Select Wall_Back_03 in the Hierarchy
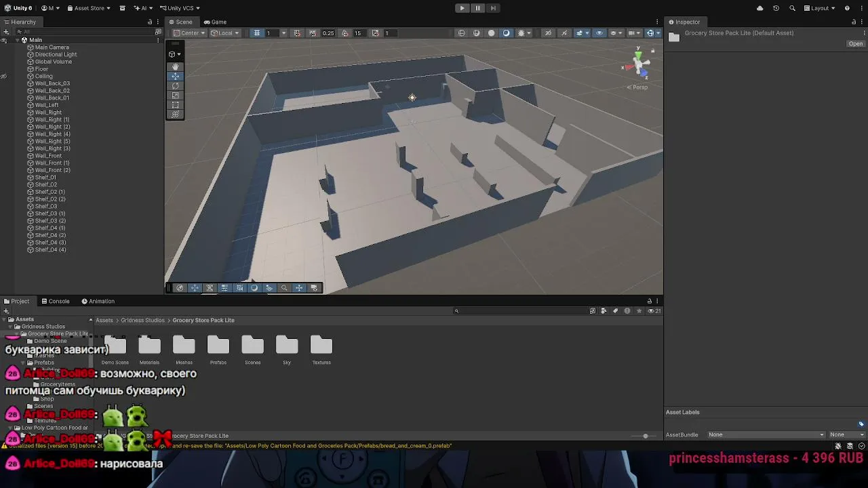Image resolution: width=868 pixels, height=488 pixels. (x=52, y=83)
